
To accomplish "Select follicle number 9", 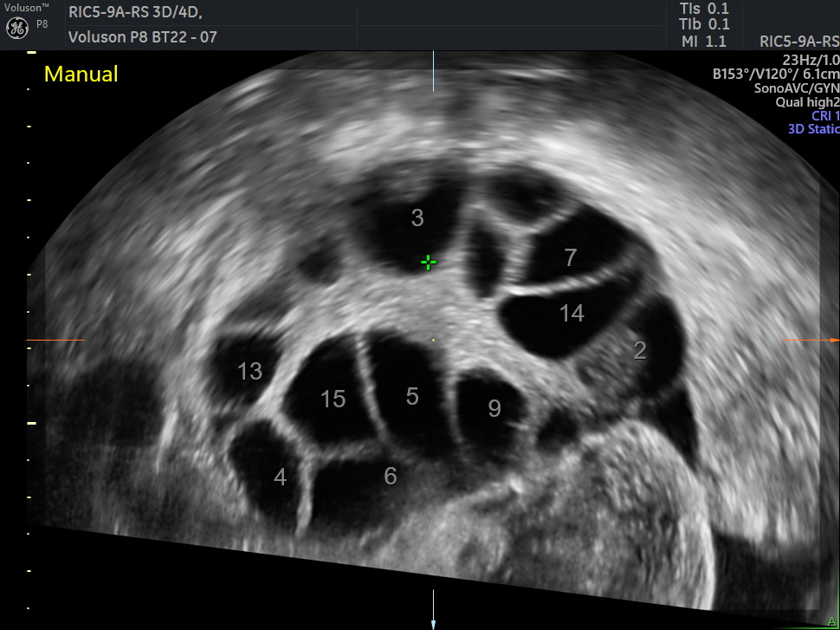I will coord(494,408).
